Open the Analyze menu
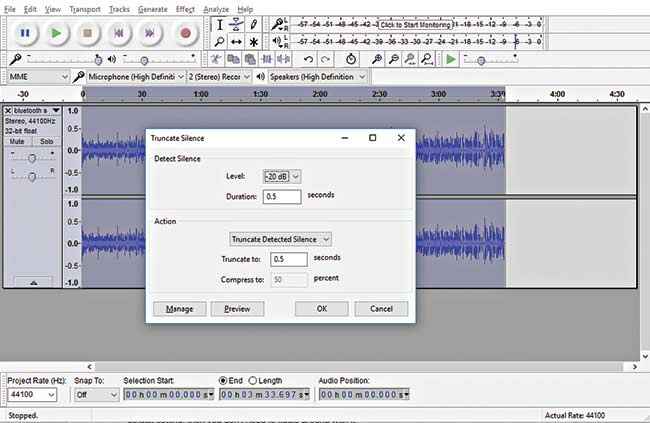Image resolution: width=650 pixels, height=423 pixels. pos(216,9)
